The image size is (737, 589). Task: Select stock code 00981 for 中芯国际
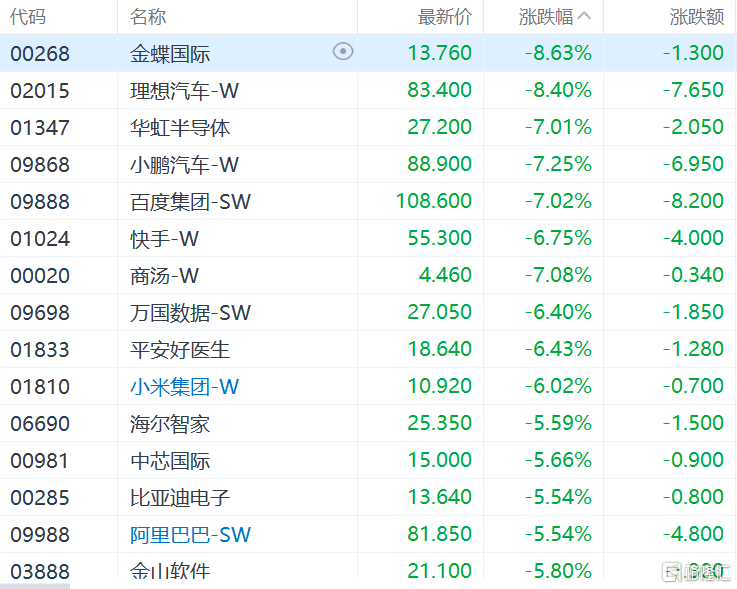[40, 460]
